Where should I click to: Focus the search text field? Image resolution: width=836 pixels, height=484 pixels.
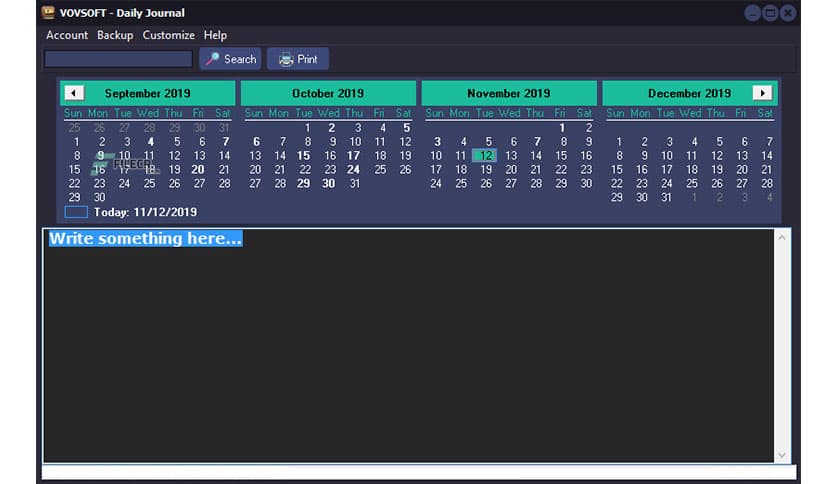point(118,59)
